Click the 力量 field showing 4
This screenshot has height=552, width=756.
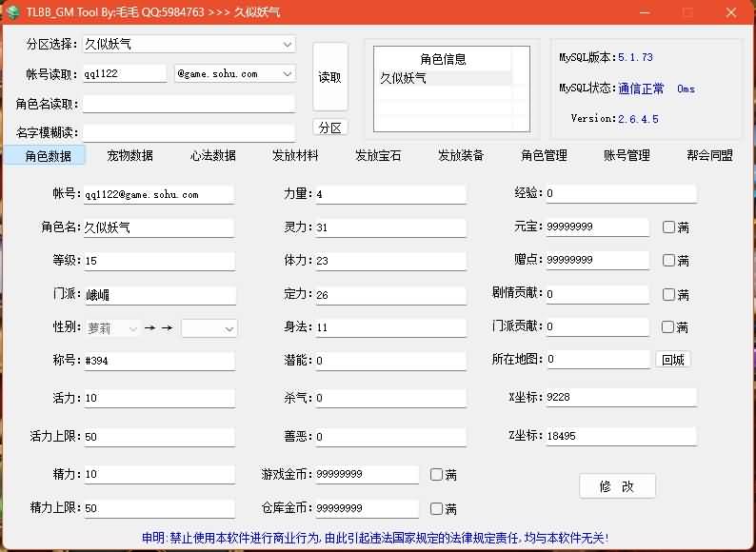(391, 194)
